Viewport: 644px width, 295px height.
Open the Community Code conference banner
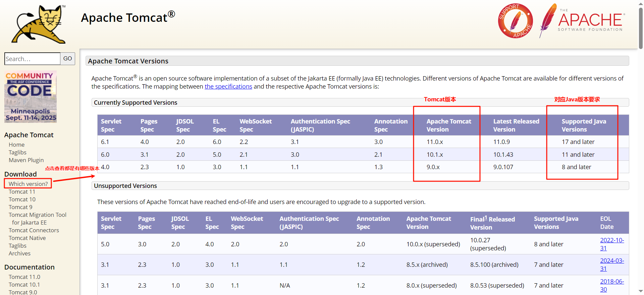(31, 97)
